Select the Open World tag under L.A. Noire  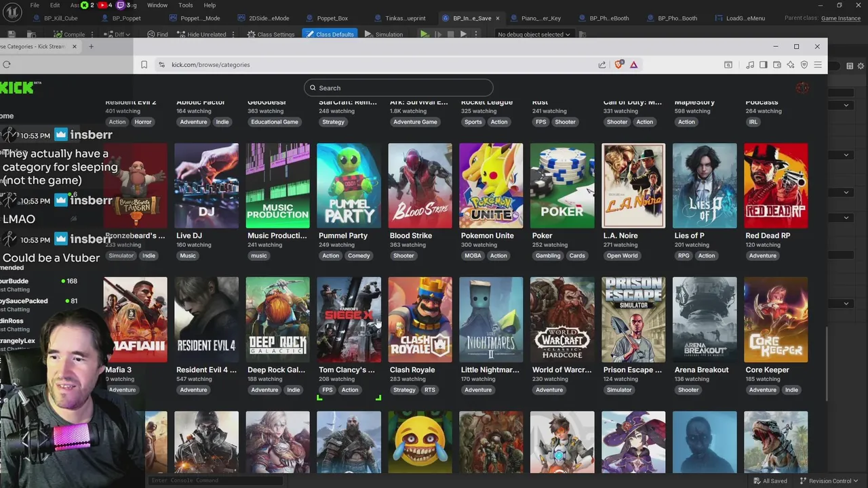tap(623, 256)
